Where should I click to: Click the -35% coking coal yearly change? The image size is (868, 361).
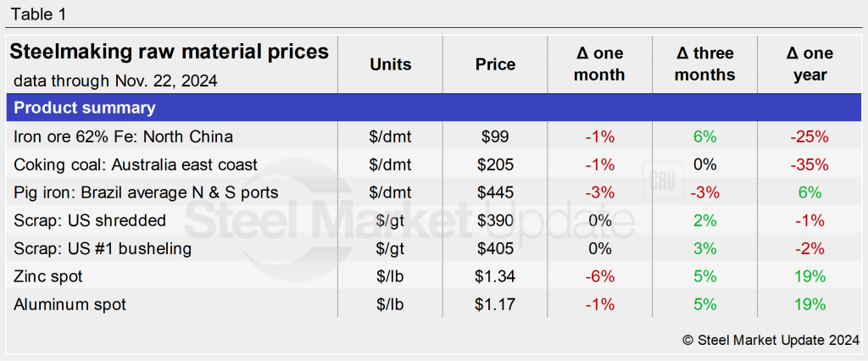810,164
